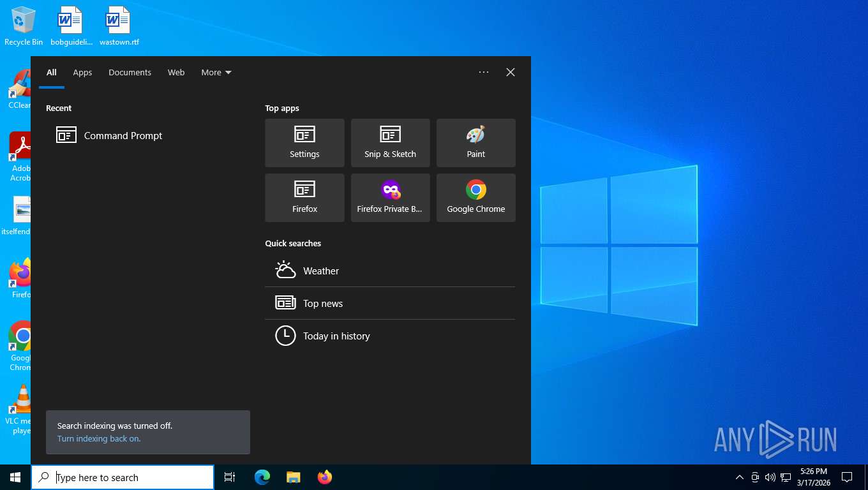Image resolution: width=868 pixels, height=490 pixels.
Task: Expand the More filter dropdown
Action: click(216, 72)
